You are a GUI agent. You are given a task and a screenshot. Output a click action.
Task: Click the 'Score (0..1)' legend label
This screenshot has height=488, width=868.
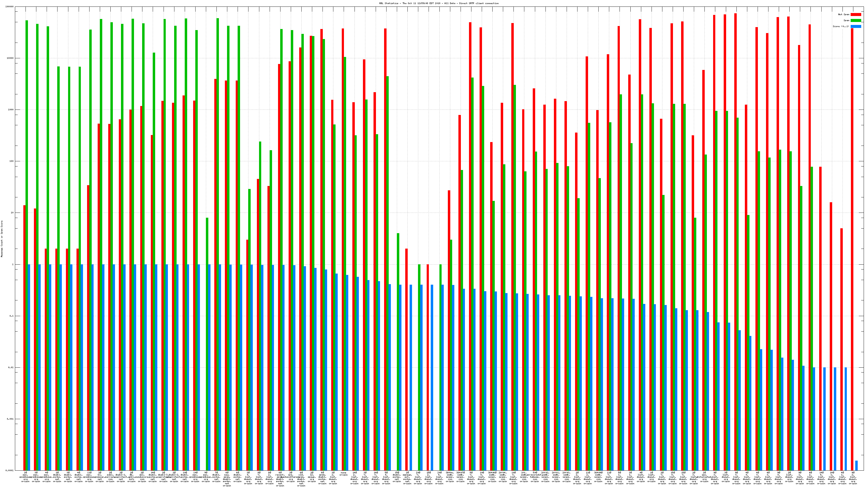coord(841,26)
